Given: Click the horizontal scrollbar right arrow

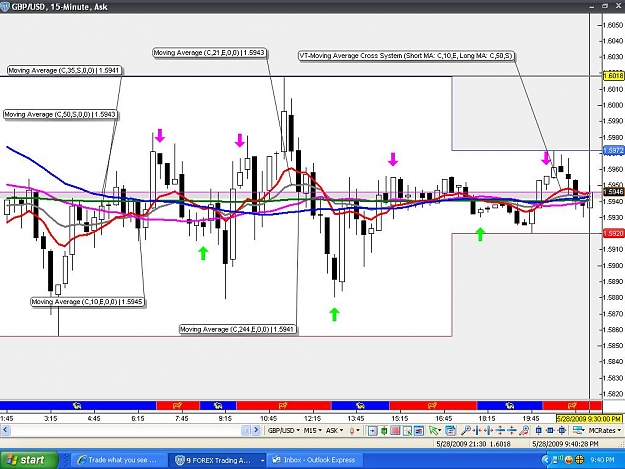Looking at the screenshot, I should (x=256, y=430).
